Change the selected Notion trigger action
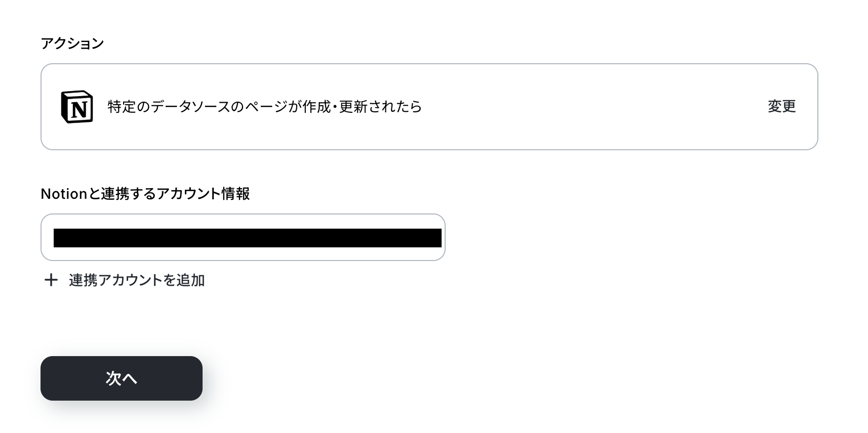The width and height of the screenshot is (868, 433). tap(781, 106)
